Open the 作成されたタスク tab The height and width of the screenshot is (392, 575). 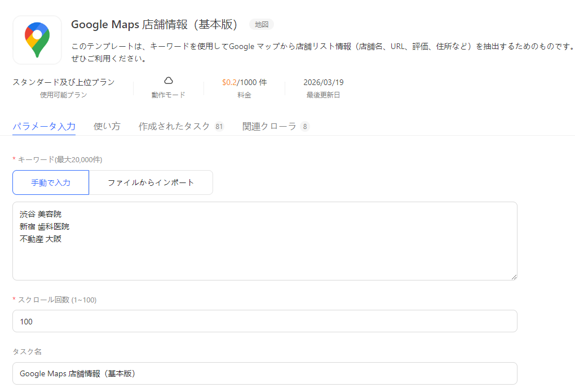(x=174, y=126)
